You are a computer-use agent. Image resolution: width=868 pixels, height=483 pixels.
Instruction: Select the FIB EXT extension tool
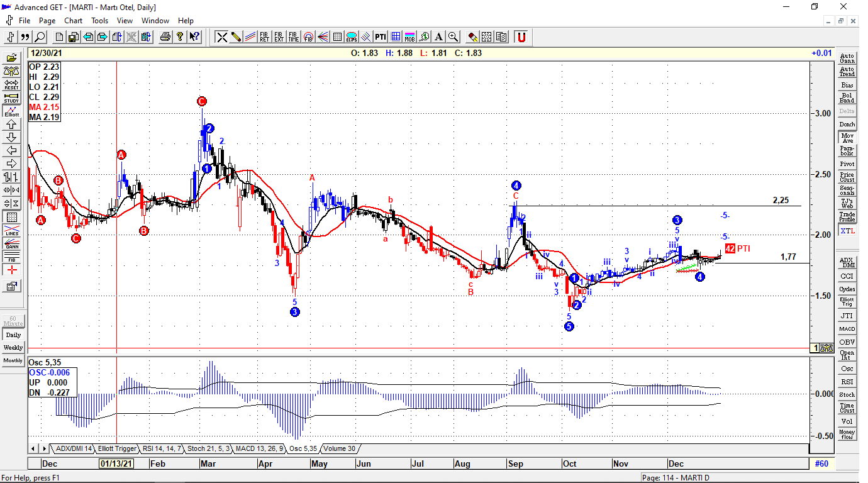[279, 36]
